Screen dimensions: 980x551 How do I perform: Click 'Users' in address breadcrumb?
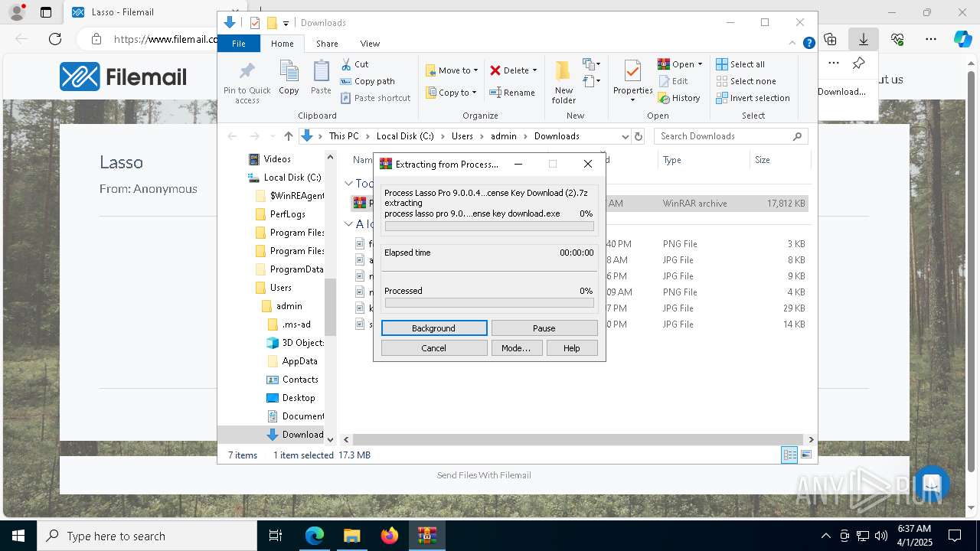click(x=462, y=136)
